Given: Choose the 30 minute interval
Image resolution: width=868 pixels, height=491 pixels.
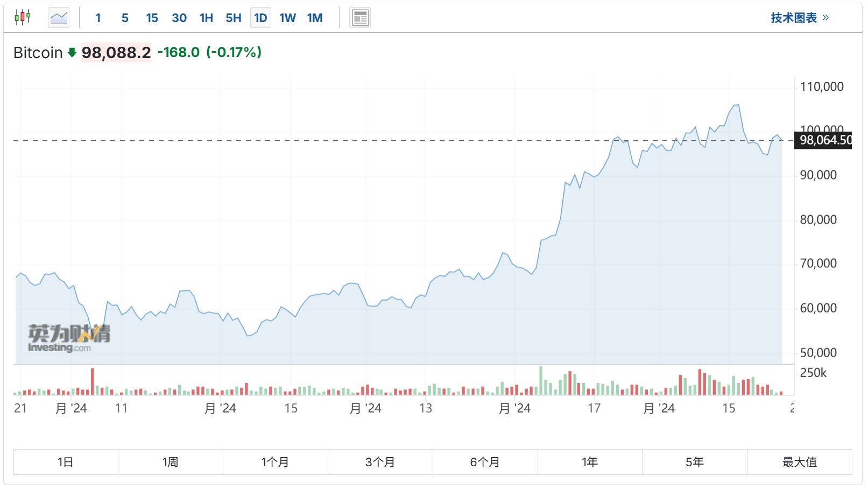Looking at the screenshot, I should 179,18.
